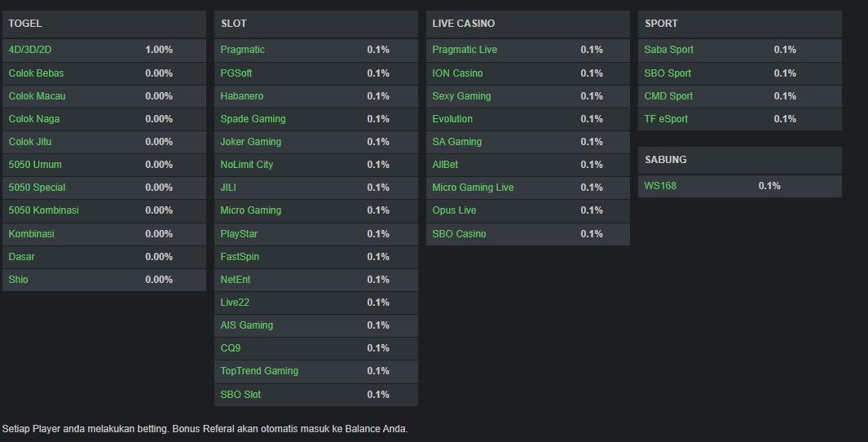This screenshot has width=868, height=442.
Task: Click the Pragmatic slot link
Action: (x=242, y=50)
